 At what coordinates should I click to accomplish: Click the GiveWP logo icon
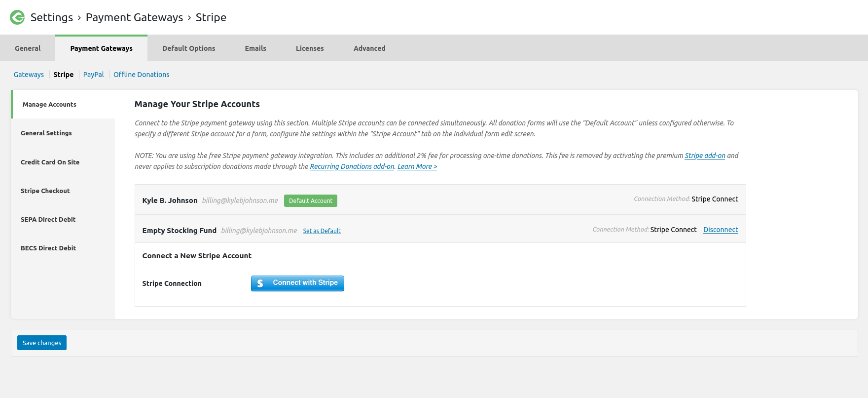click(x=17, y=17)
